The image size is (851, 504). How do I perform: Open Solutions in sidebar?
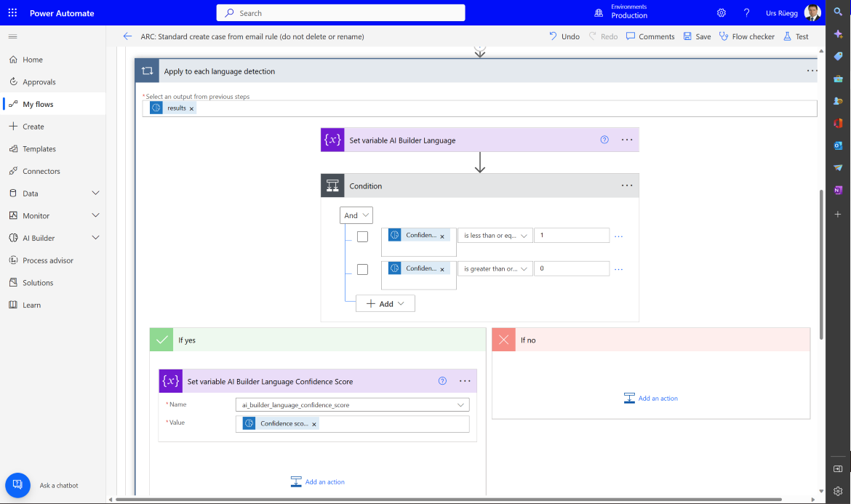(x=52, y=283)
